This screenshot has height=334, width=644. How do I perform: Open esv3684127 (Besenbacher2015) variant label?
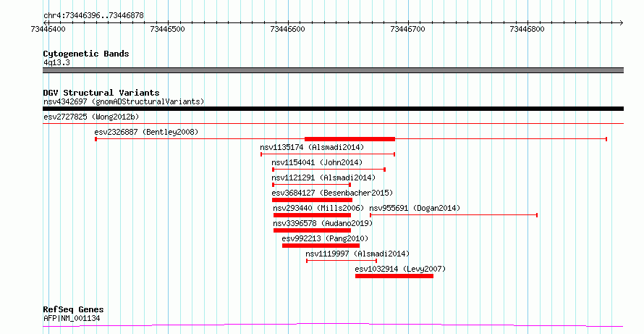point(332,193)
